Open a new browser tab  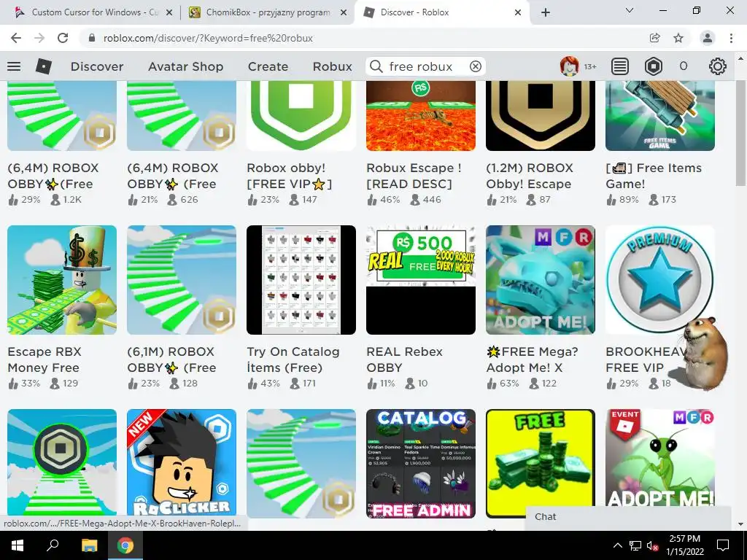click(x=546, y=12)
